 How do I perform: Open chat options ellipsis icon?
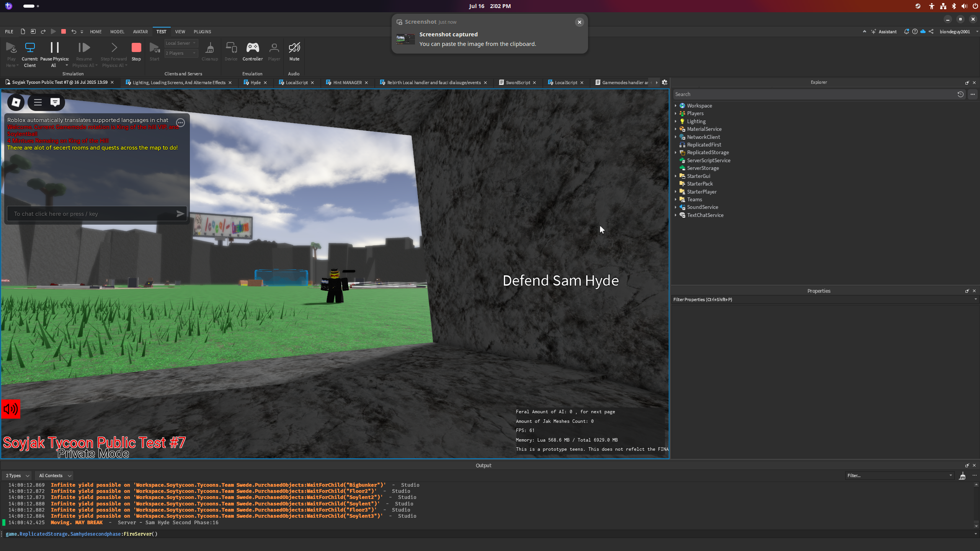tap(181, 122)
